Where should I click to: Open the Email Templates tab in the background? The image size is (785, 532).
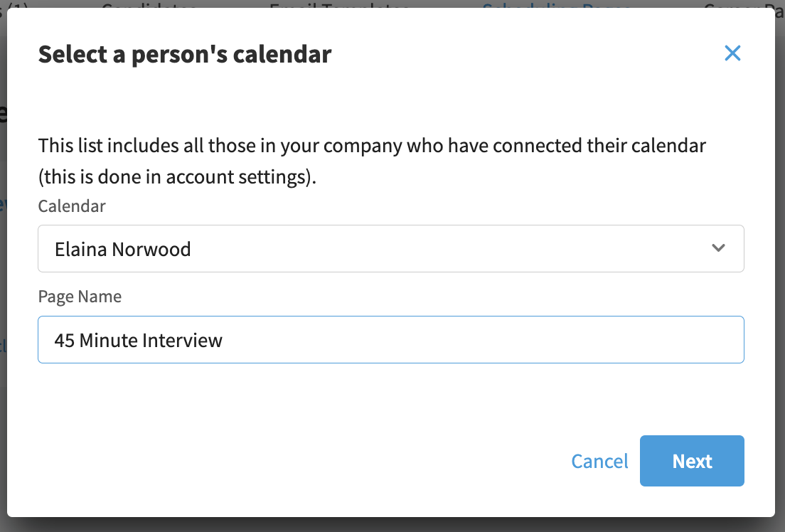pos(339,4)
